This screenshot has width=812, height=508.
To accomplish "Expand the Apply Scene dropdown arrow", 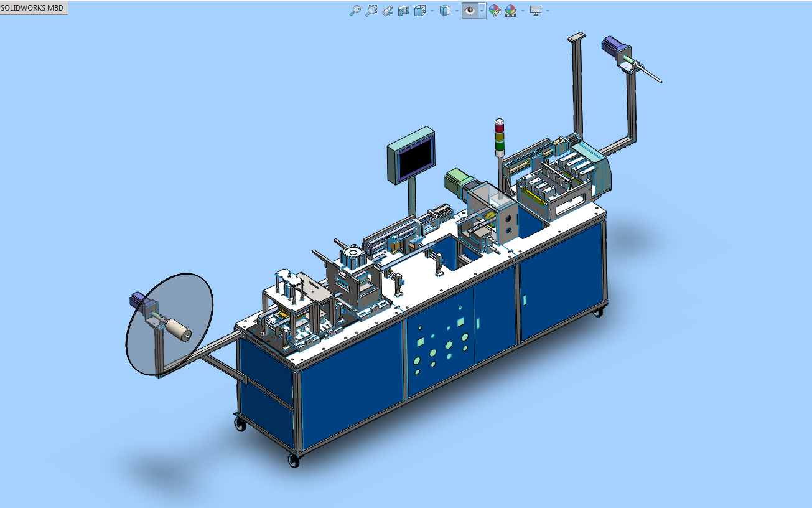I will (x=523, y=11).
